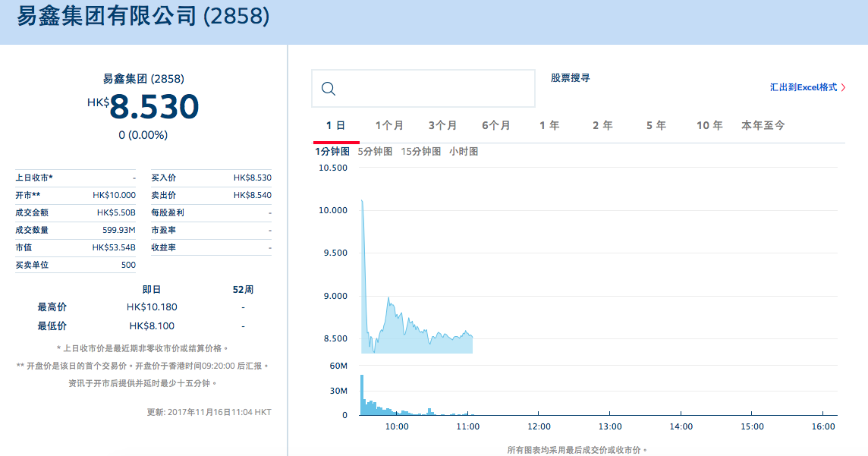The image size is (868, 456).
Task: Click the 易鑫集团 (2858) stock name label
Action: tap(143, 79)
